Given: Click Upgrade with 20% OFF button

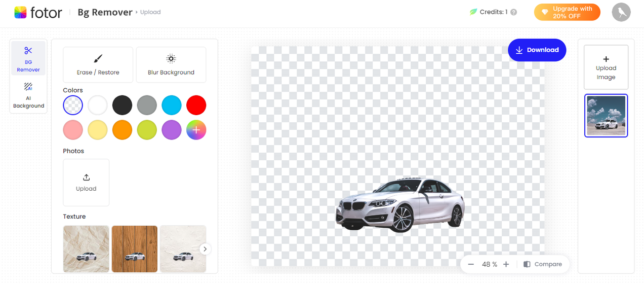Looking at the screenshot, I should 567,13.
